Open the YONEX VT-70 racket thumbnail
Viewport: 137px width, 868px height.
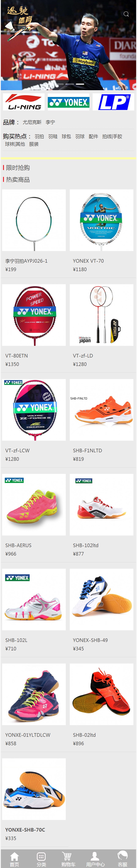coord(101,220)
